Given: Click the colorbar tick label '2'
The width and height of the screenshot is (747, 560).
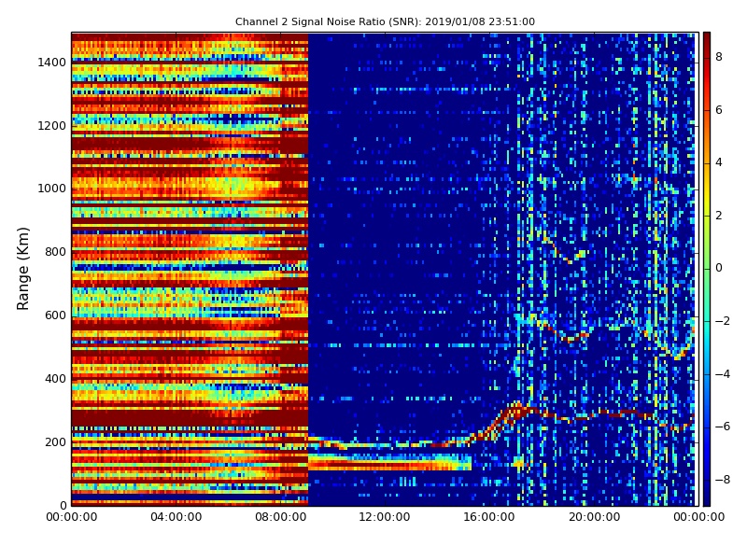Looking at the screenshot, I should click(x=719, y=216).
